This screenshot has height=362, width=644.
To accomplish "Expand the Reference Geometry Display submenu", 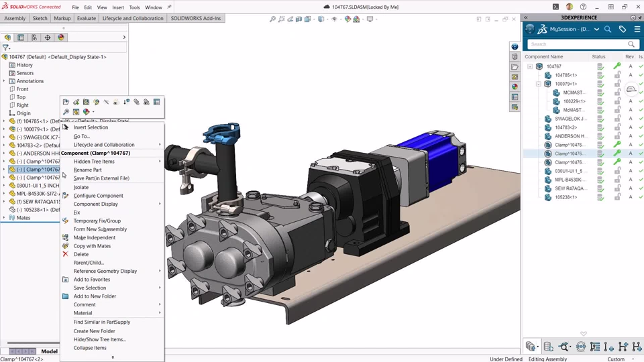I will click(x=117, y=271).
